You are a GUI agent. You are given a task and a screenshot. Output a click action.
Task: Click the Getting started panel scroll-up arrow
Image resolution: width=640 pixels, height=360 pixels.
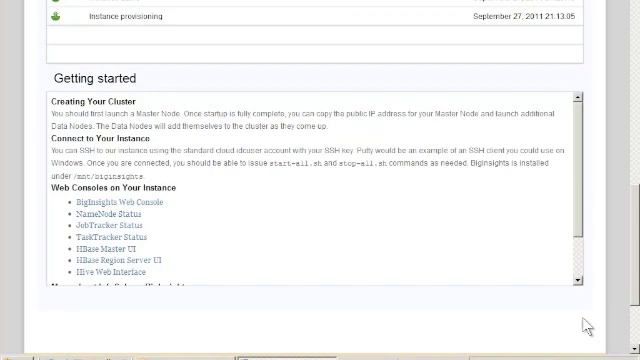click(578, 97)
